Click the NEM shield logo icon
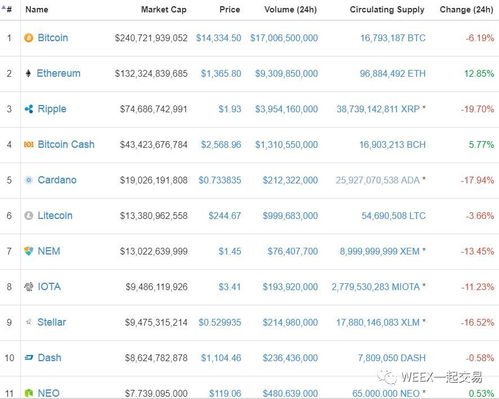The width and height of the screenshot is (499, 399). pyautogui.click(x=29, y=251)
